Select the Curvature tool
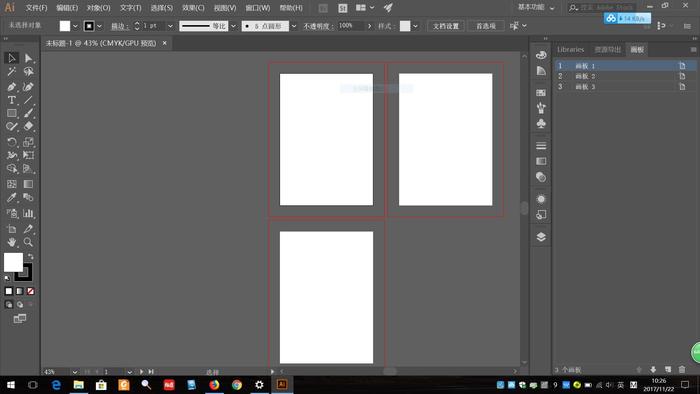 point(28,86)
